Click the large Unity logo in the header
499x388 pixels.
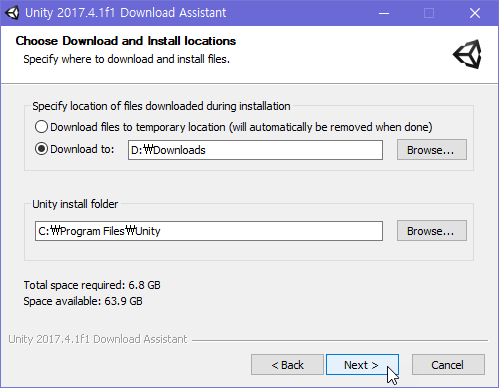tap(467, 54)
